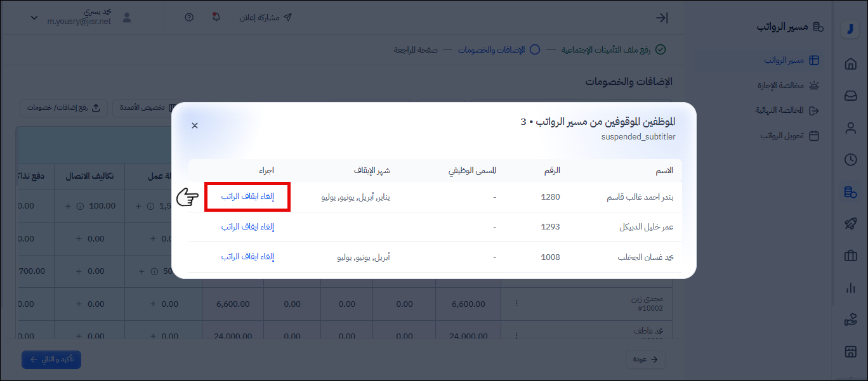Screen dimensions: 868x381
Task: Click the clock attendance icon in the sidebar
Action: 850,160
